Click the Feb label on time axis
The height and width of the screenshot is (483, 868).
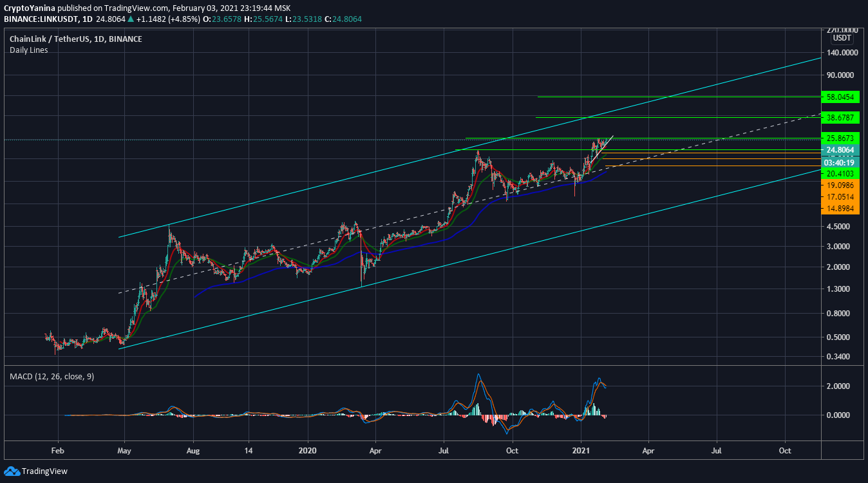tap(57, 450)
